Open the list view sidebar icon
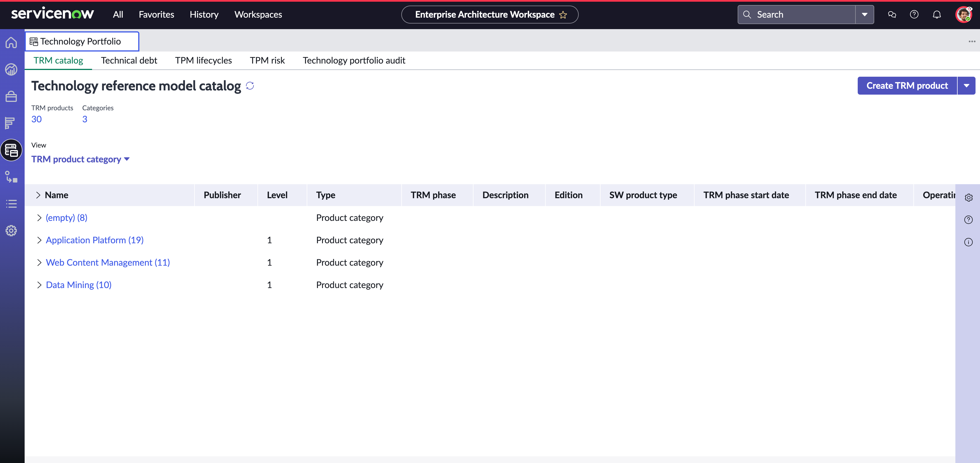 point(11,204)
